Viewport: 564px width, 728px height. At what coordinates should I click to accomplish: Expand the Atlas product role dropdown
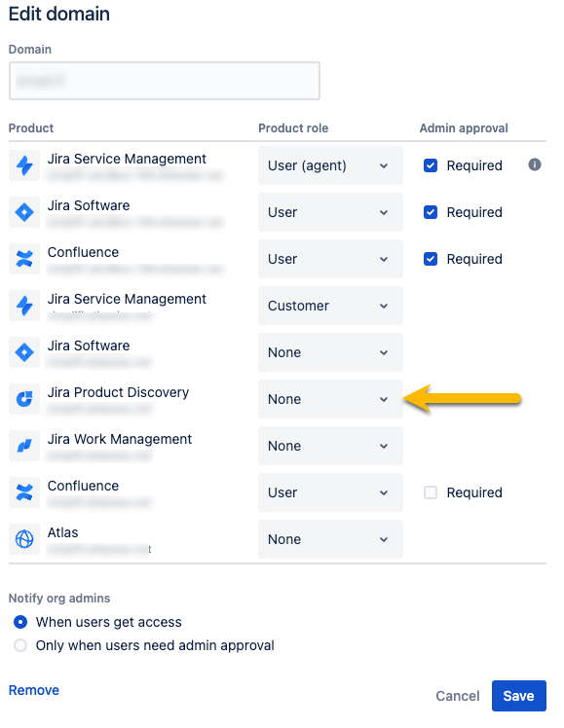pos(330,539)
